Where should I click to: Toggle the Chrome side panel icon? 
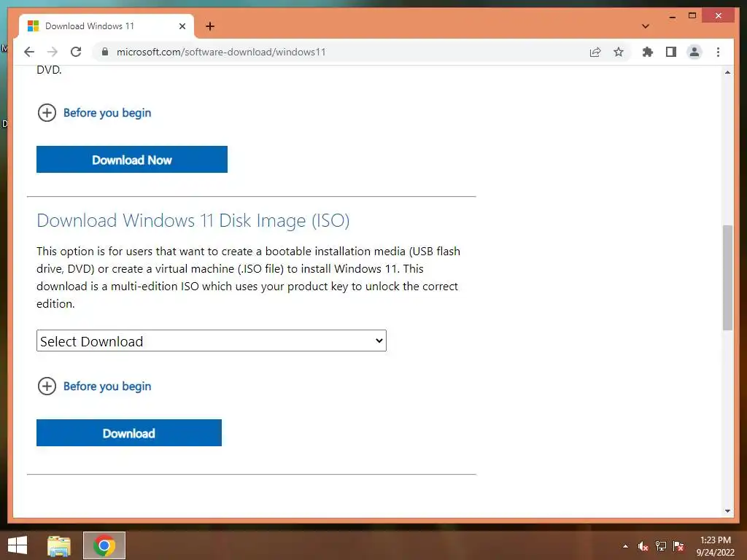point(671,52)
